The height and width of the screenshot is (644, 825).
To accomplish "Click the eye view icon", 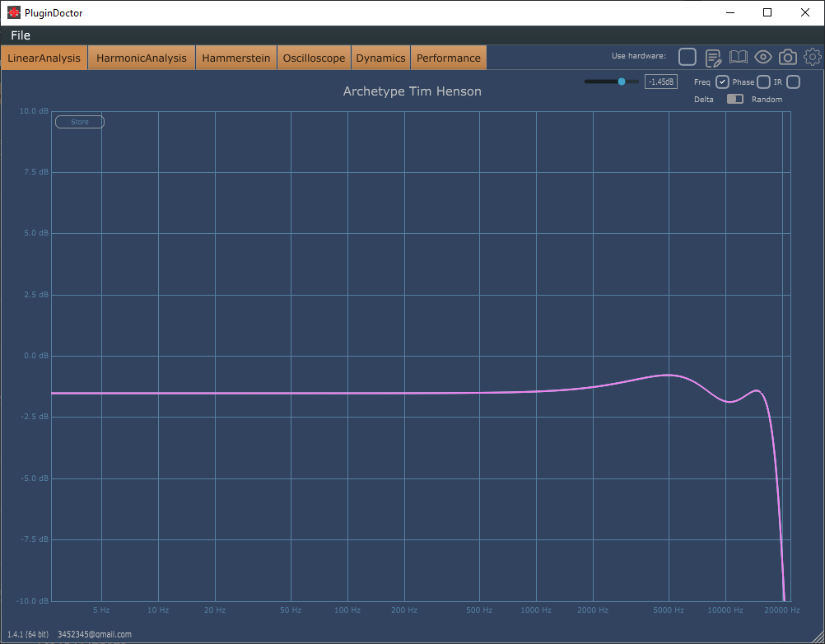I will click(763, 57).
